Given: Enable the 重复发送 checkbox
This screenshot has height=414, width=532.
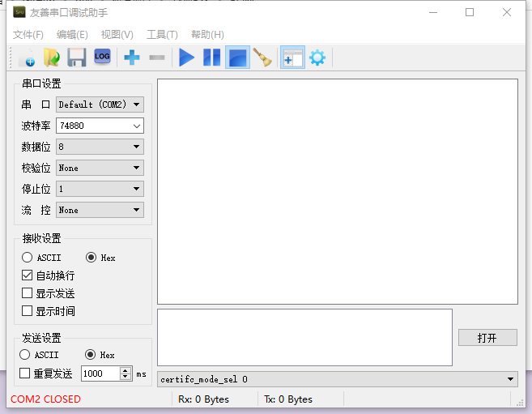Looking at the screenshot, I should (25, 373).
